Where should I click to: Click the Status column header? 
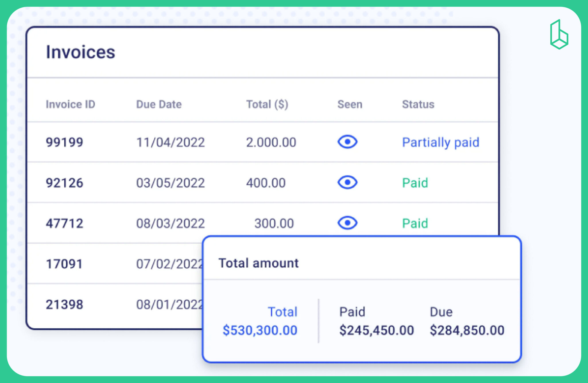pos(418,104)
